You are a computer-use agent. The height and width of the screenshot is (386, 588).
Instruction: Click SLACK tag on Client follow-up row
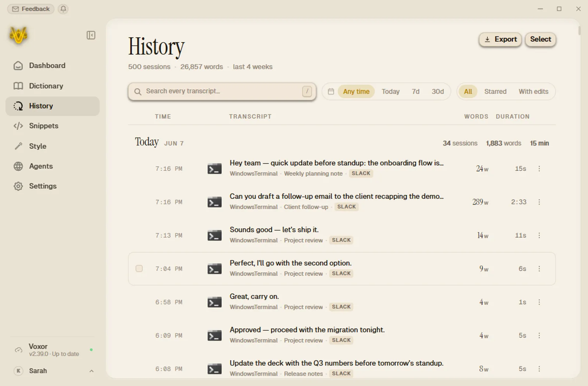click(x=347, y=207)
